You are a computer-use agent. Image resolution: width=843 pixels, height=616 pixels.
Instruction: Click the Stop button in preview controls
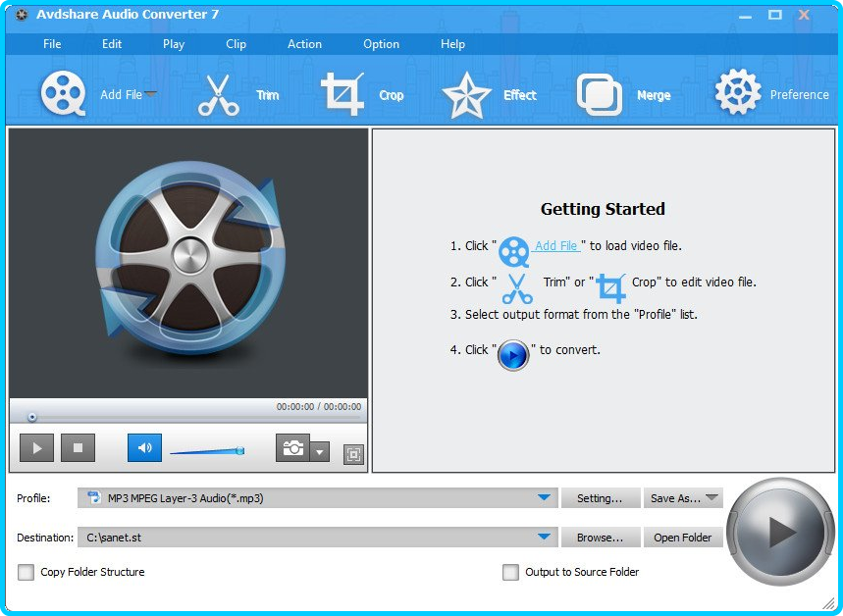[78, 447]
